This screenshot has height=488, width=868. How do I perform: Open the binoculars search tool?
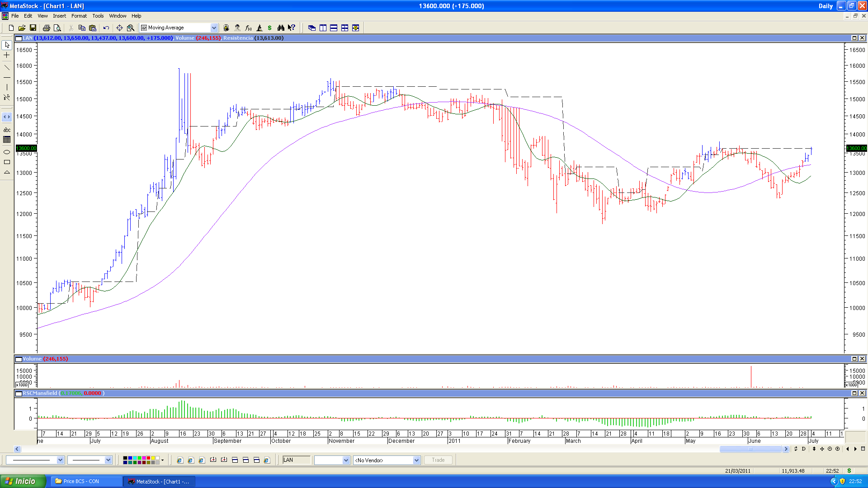[x=281, y=28]
